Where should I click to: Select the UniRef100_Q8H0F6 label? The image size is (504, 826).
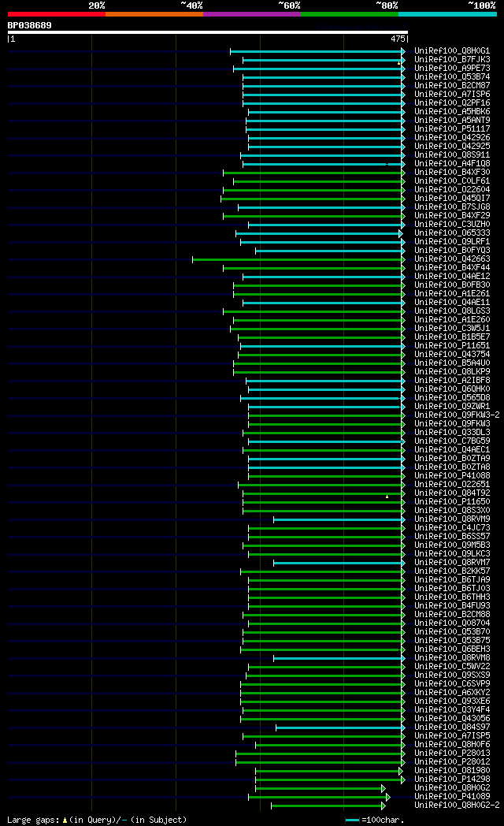(452, 745)
